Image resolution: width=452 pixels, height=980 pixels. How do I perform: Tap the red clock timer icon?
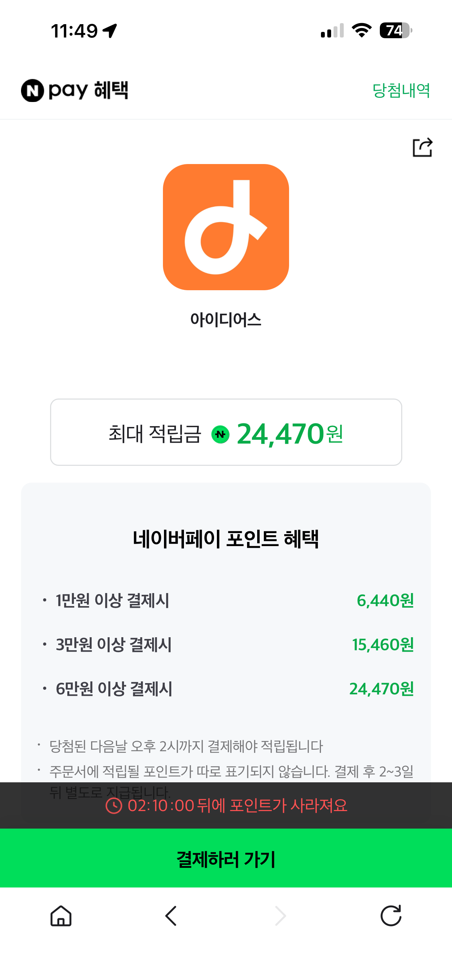pos(114,805)
